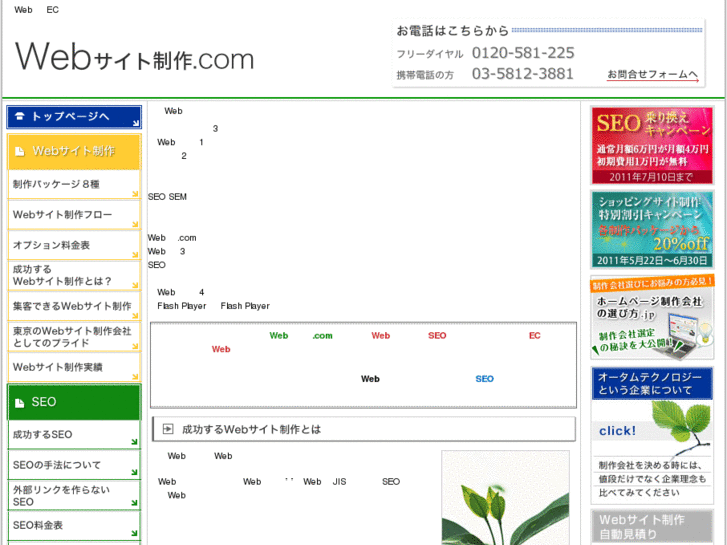Open オプション料金表 sidebar entry
Screen dimensions: 727x545
[74, 245]
